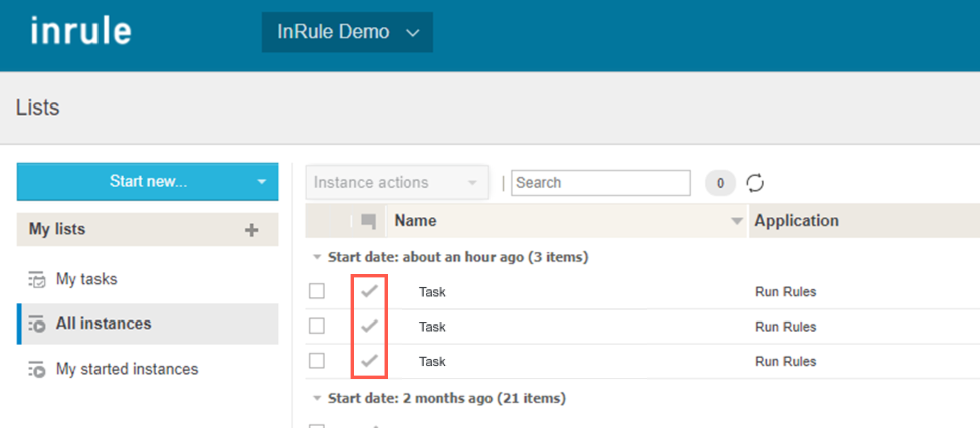Open the All instances list

[x=104, y=324]
